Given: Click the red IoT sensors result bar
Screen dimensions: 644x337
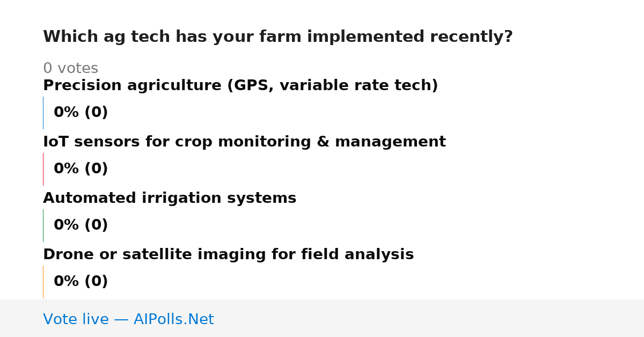Looking at the screenshot, I should (x=43, y=169).
